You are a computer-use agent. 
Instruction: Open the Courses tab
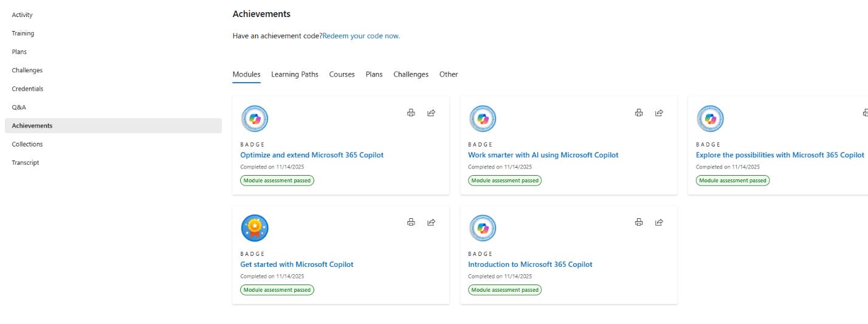[x=342, y=74]
